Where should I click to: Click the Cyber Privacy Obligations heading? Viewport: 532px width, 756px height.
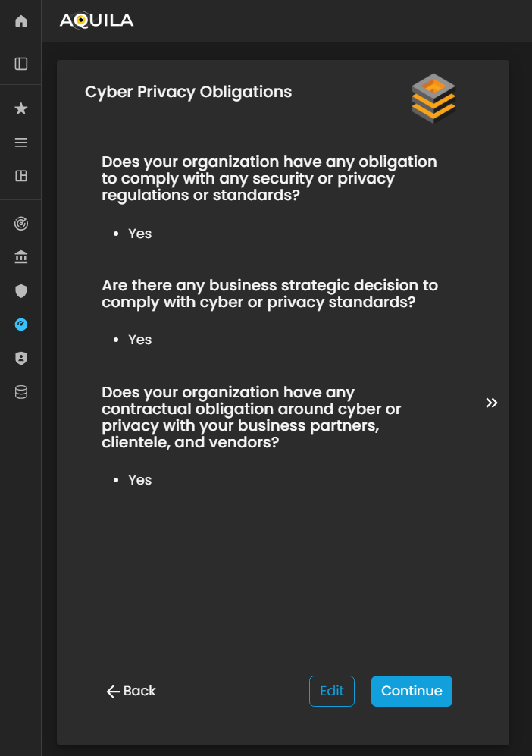coord(188,92)
